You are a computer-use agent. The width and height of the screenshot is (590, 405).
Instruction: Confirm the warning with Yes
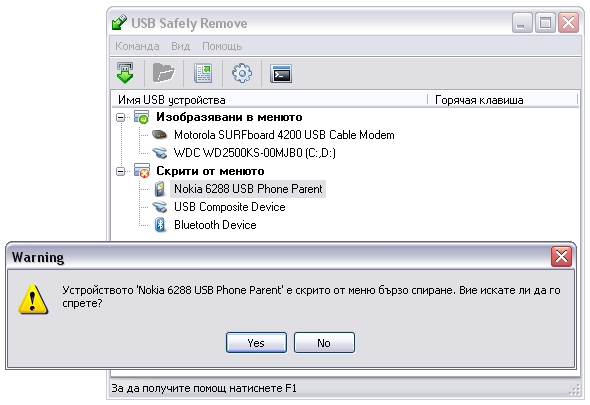(x=256, y=343)
